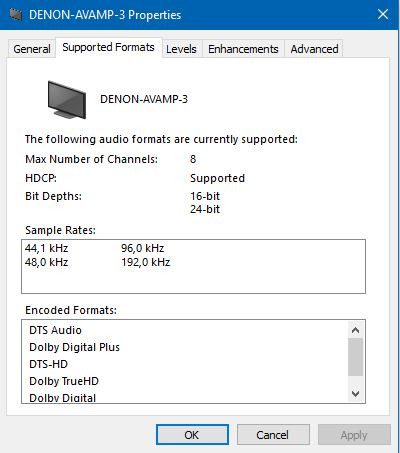Click the Encoded Formats scrollbar thumb
400x453 pixels.
click(x=355, y=357)
